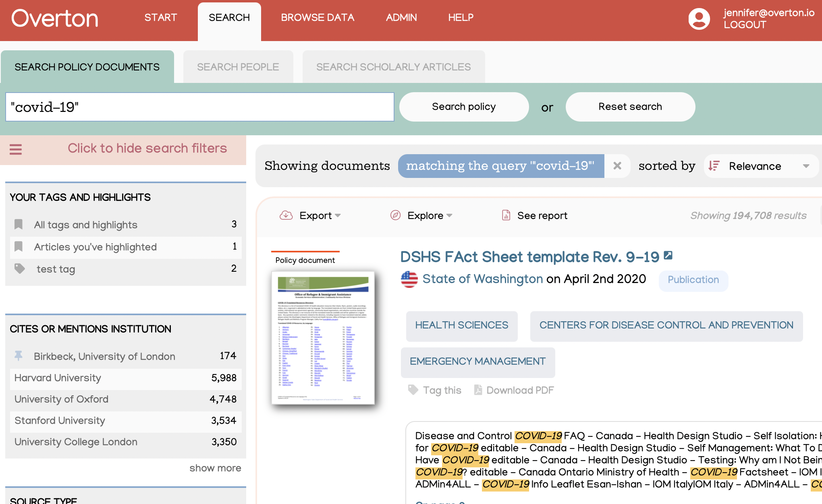The width and height of the screenshot is (822, 504).
Task: Click the bookmark icon for All tags and highlights
Action: click(19, 224)
